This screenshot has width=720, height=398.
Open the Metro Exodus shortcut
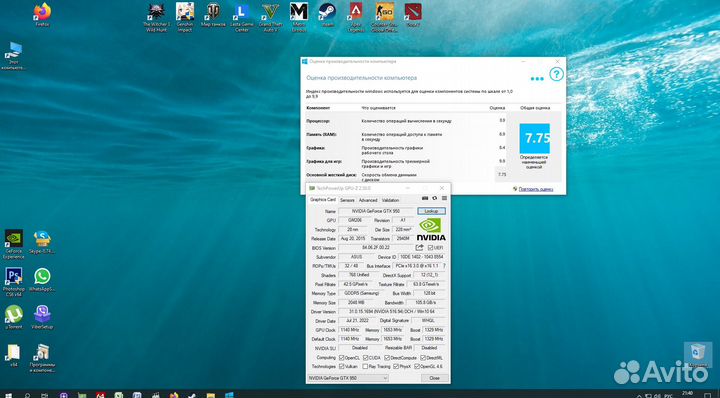tap(299, 17)
